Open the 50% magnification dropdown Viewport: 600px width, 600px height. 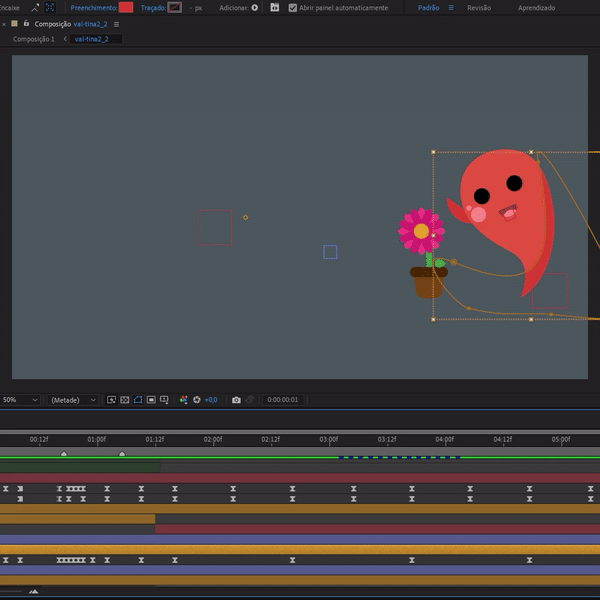[x=20, y=399]
